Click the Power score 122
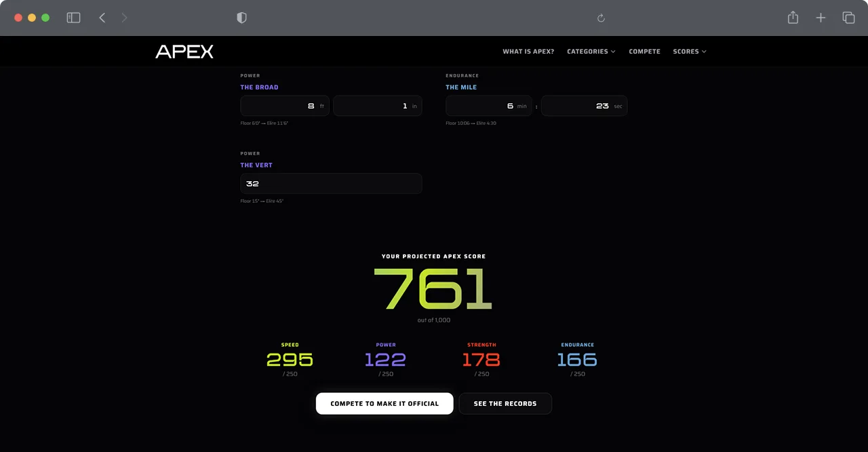Viewport: 868px width, 452px height. click(385, 359)
